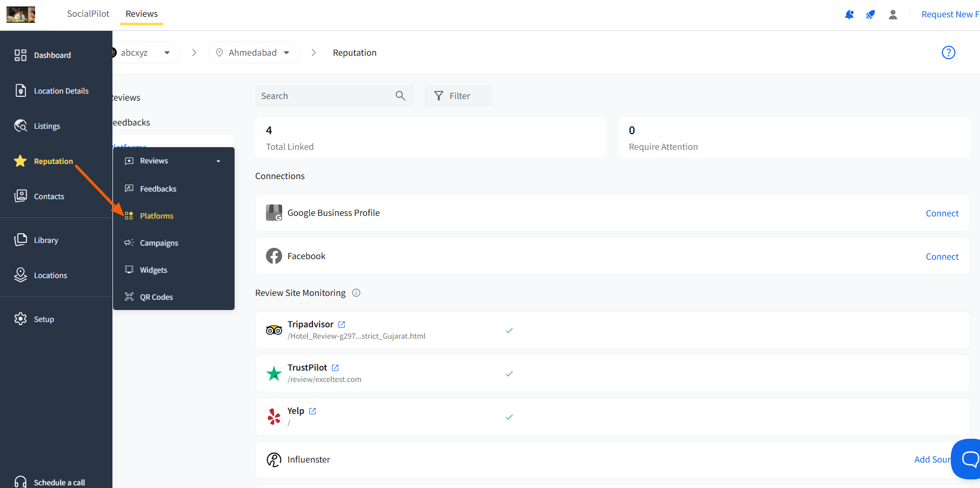The width and height of the screenshot is (980, 488).
Task: Click the Library sidebar icon
Action: tap(21, 240)
